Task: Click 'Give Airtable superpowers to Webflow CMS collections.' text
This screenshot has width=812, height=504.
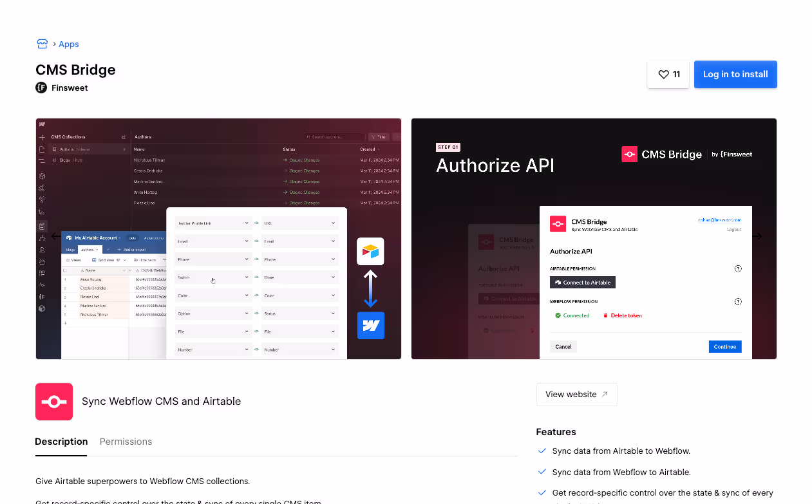Action: tap(142, 481)
